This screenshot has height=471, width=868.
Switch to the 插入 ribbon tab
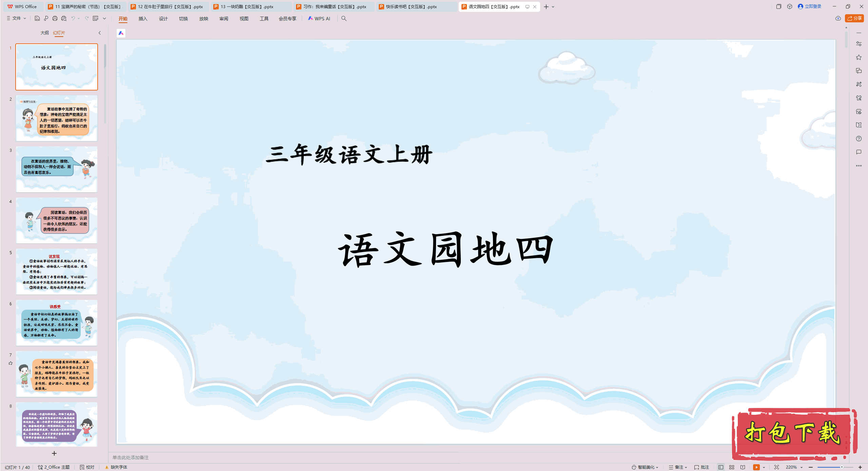click(143, 19)
